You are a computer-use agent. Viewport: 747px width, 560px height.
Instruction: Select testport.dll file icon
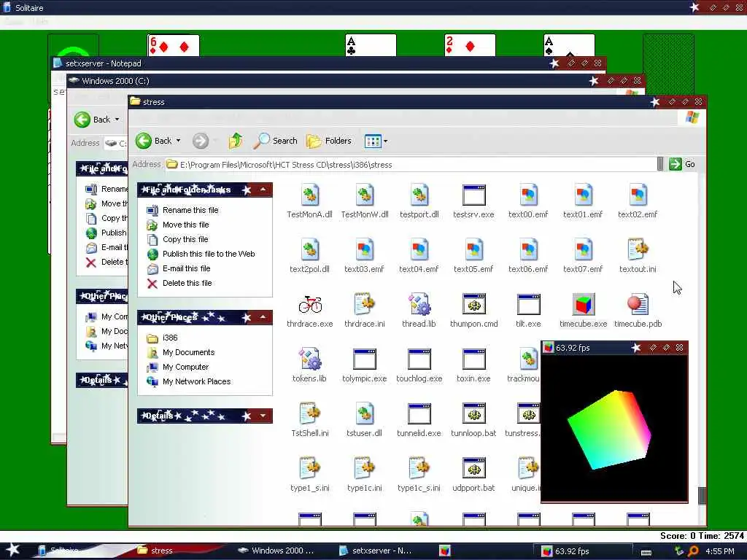419,195
